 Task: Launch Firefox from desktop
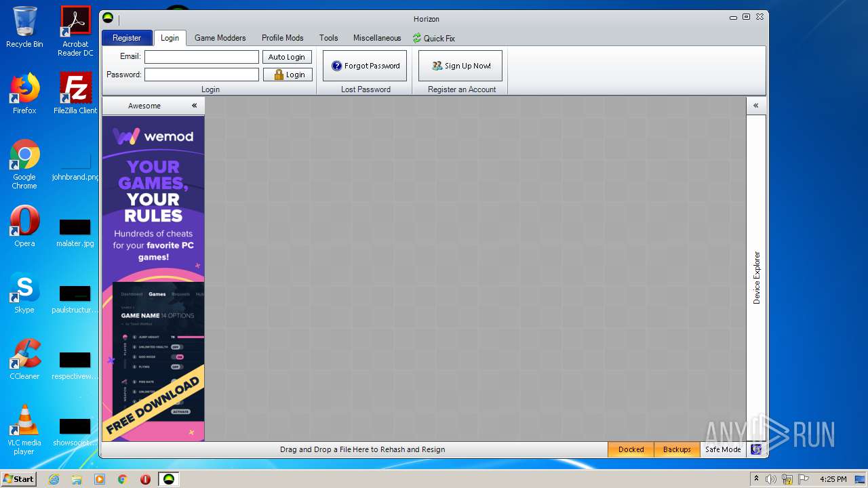[24, 94]
